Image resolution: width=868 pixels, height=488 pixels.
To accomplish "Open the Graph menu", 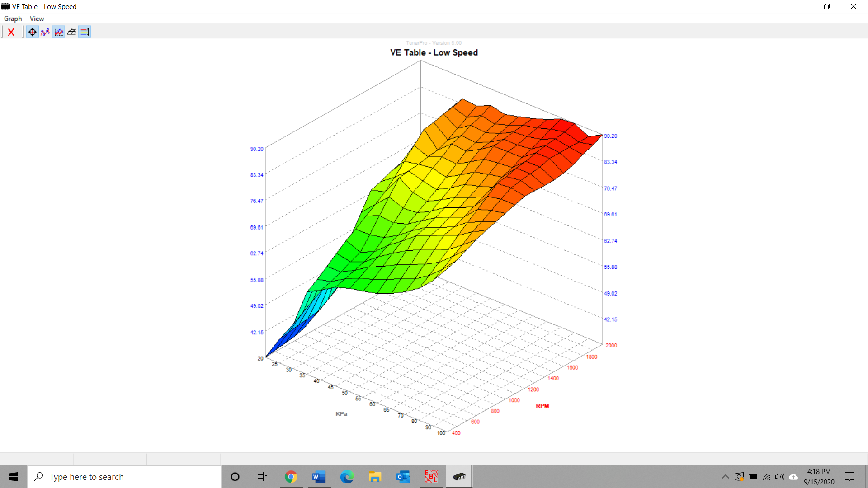I will click(13, 19).
